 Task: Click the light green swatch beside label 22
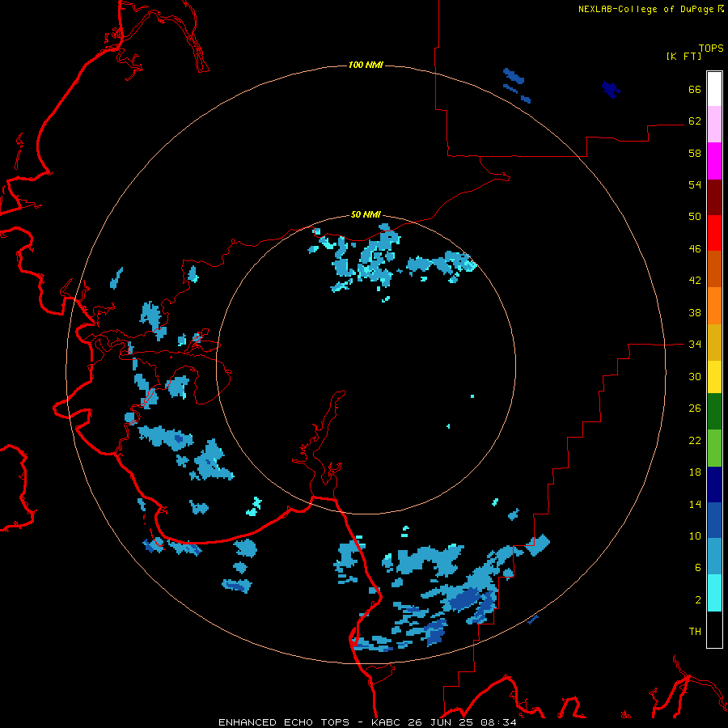click(x=714, y=448)
